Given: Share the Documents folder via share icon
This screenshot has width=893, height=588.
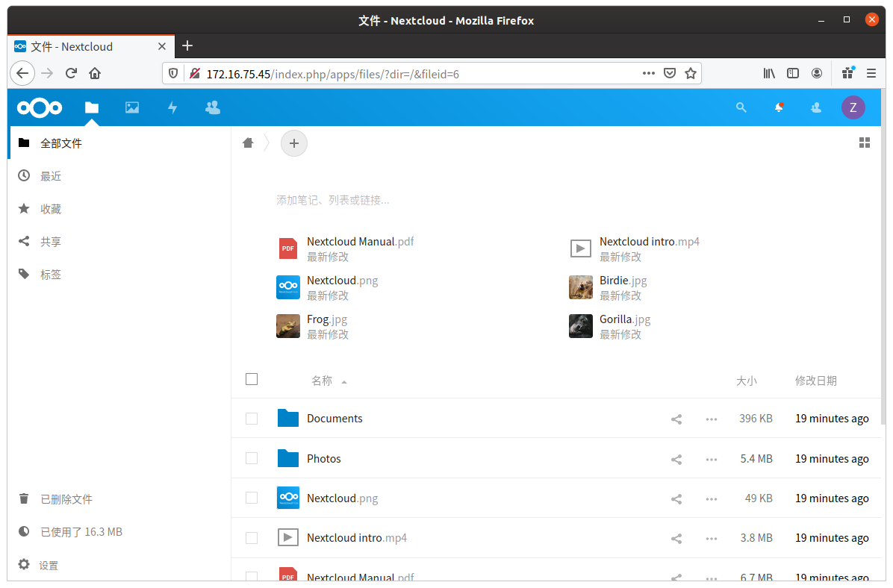Looking at the screenshot, I should pyautogui.click(x=676, y=419).
